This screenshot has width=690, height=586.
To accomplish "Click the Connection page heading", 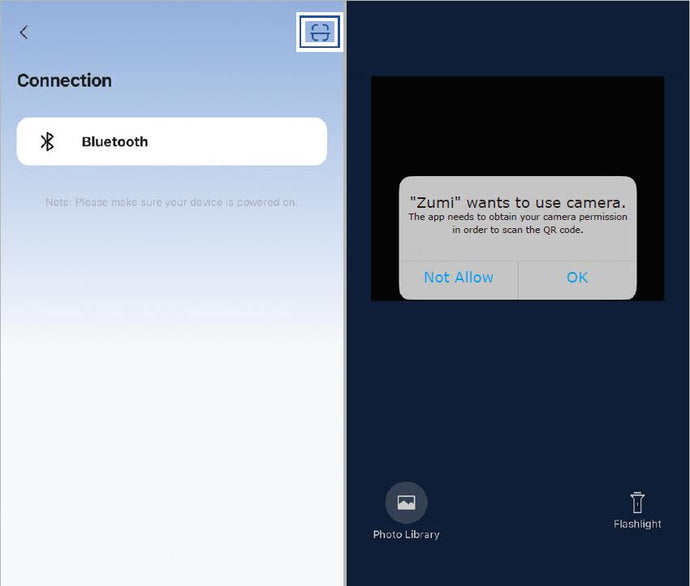I will (64, 81).
